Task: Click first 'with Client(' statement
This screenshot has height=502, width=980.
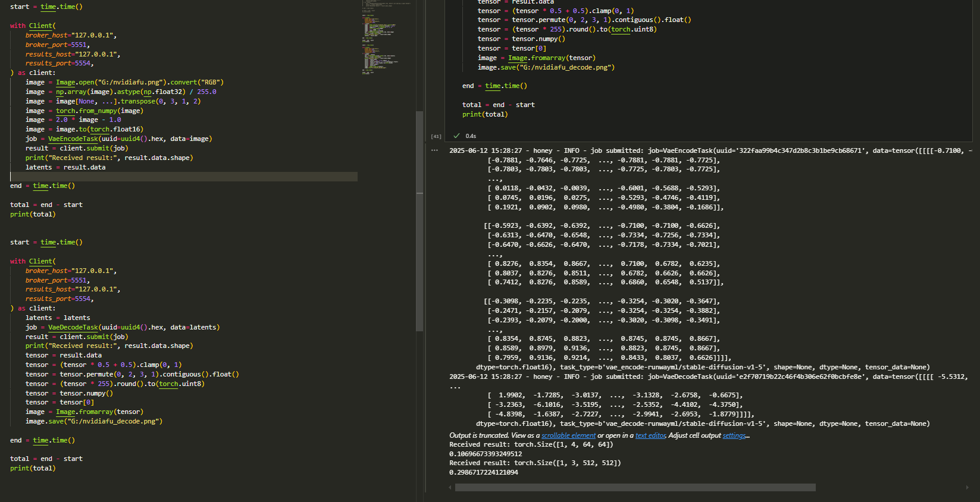Action: tap(33, 26)
